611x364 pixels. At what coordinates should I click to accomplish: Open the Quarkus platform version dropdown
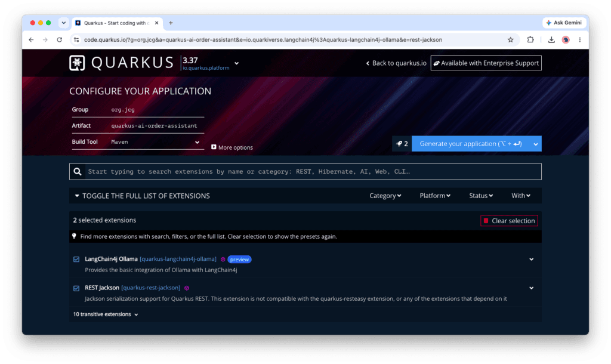236,63
